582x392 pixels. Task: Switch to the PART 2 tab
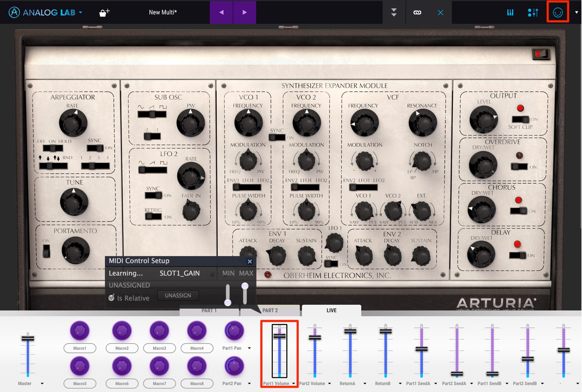pos(270,310)
